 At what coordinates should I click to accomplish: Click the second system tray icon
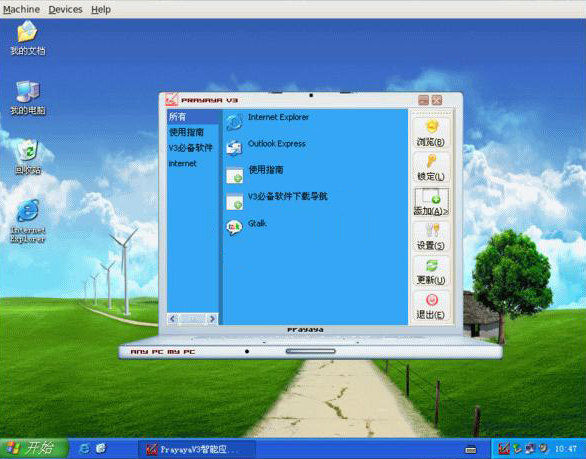tap(518, 449)
